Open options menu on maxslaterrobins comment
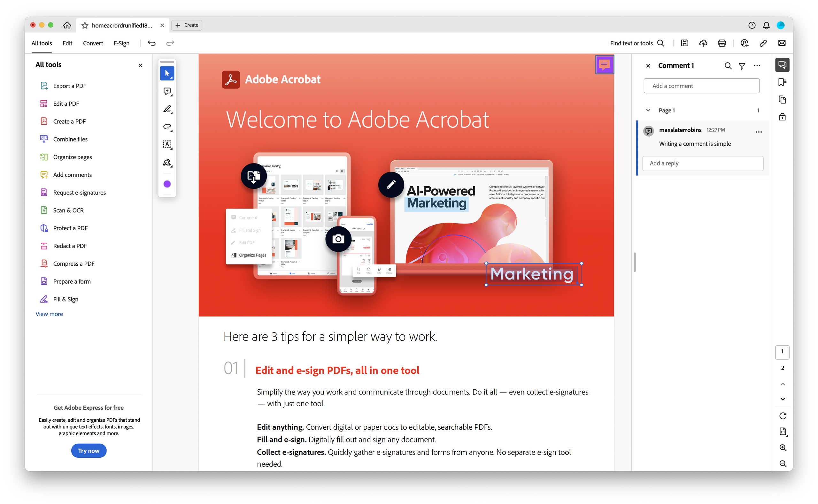 759,132
